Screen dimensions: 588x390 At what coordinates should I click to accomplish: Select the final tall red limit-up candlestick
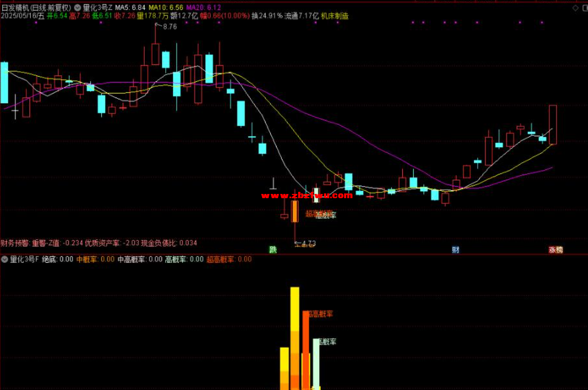click(x=553, y=125)
